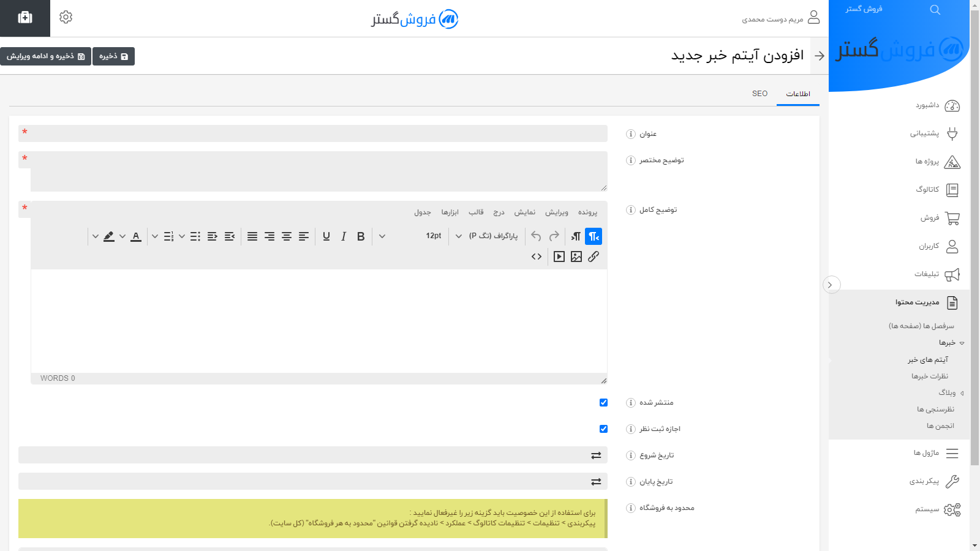This screenshot has height=551, width=980.
Task: Open the درج menu in the editor
Action: (x=499, y=212)
